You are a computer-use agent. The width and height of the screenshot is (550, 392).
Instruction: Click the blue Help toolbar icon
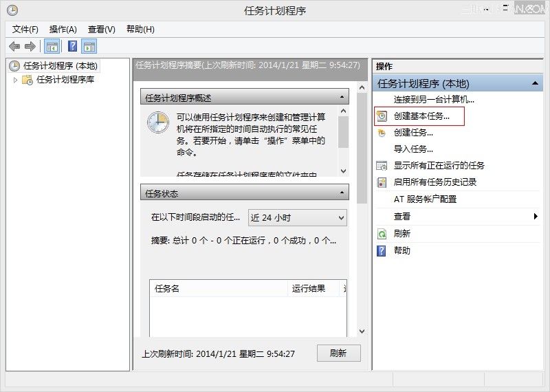pyautogui.click(x=72, y=46)
